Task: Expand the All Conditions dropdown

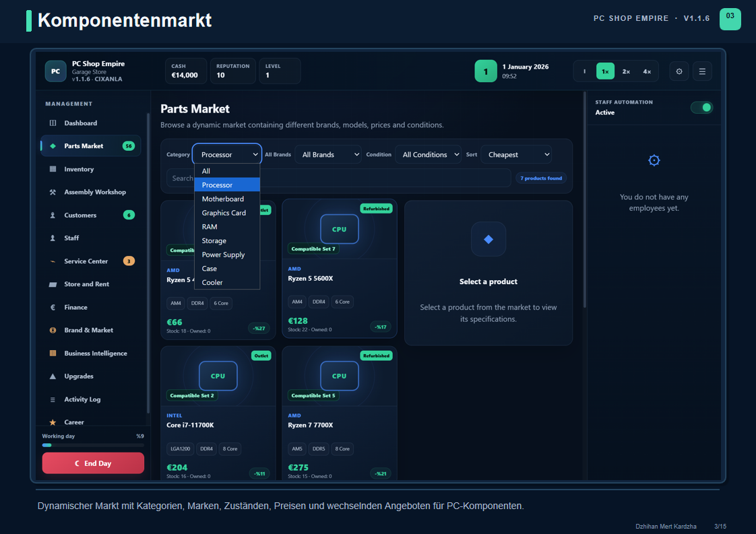Action: point(428,155)
